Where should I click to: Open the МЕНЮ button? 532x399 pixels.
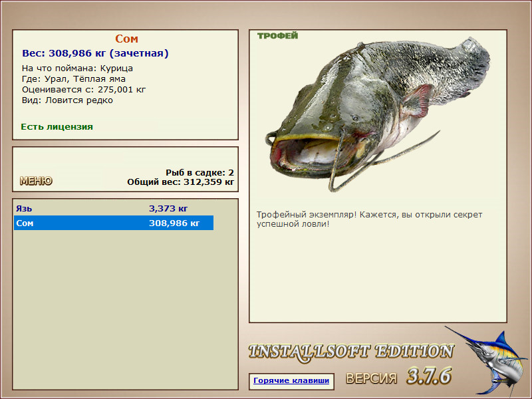36,181
